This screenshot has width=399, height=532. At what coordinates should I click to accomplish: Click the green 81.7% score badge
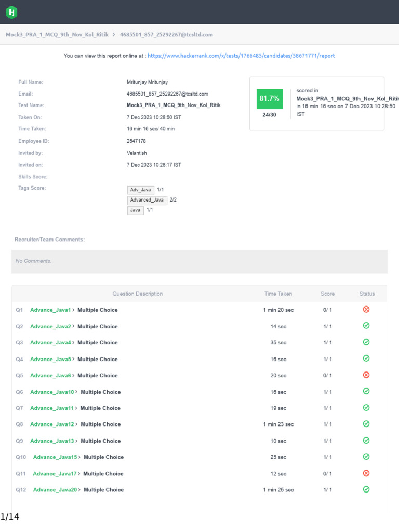(x=269, y=98)
